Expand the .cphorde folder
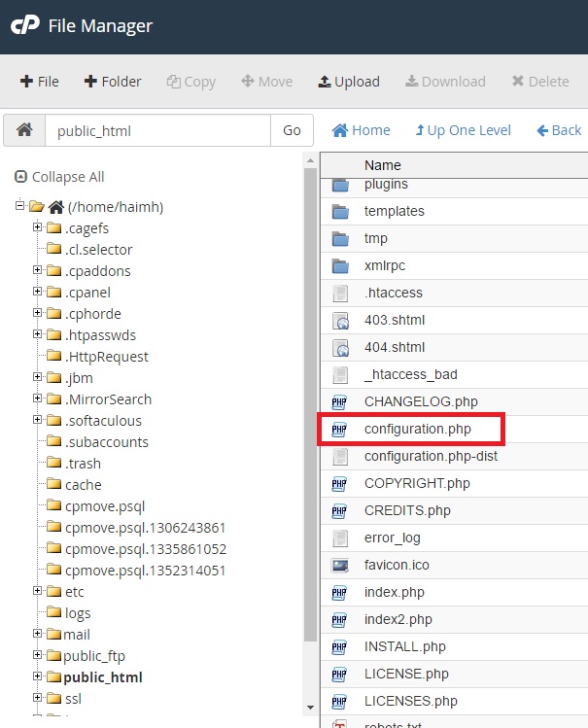This screenshot has width=588, height=728. click(x=37, y=312)
